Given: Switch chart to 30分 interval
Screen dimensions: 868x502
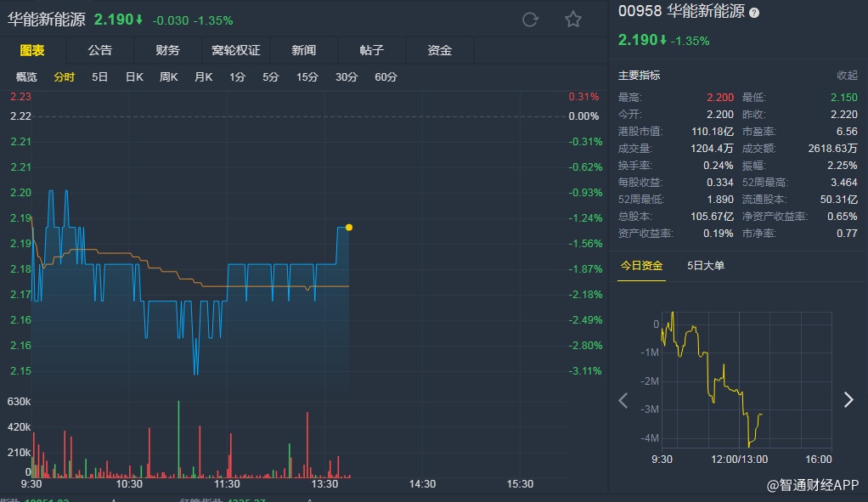Looking at the screenshot, I should click(347, 77).
